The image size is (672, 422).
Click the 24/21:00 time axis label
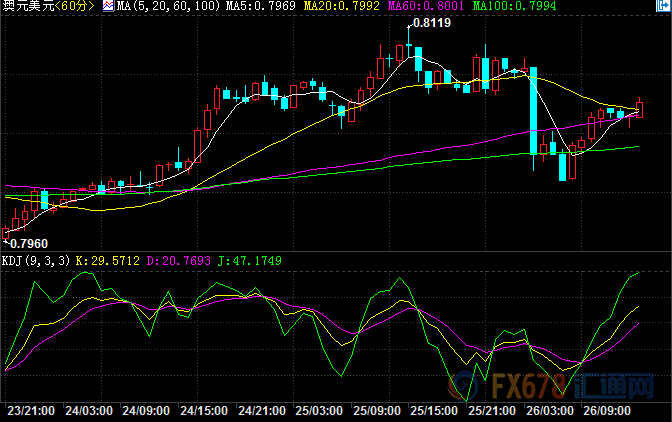(x=262, y=411)
